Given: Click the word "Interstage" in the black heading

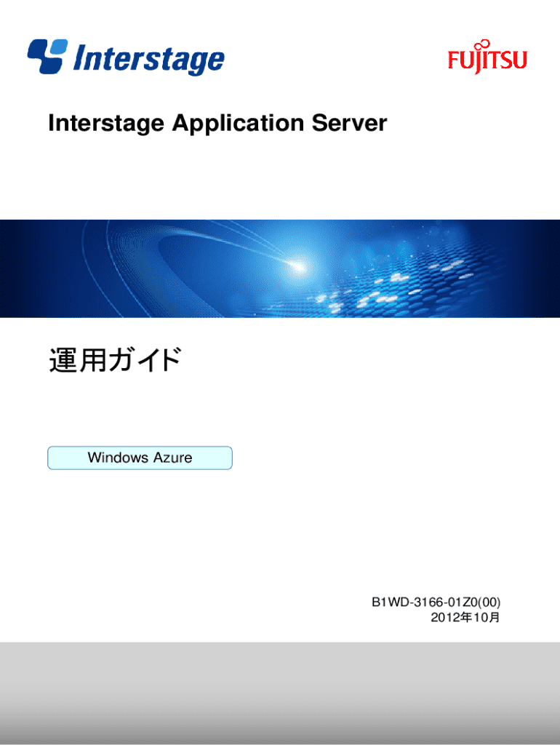Looking at the screenshot, I should (106, 124).
